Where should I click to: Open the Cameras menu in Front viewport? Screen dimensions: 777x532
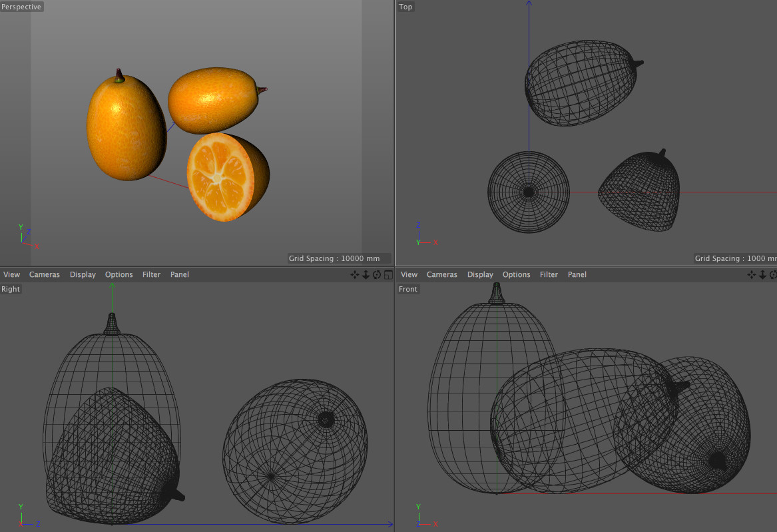tap(441, 275)
